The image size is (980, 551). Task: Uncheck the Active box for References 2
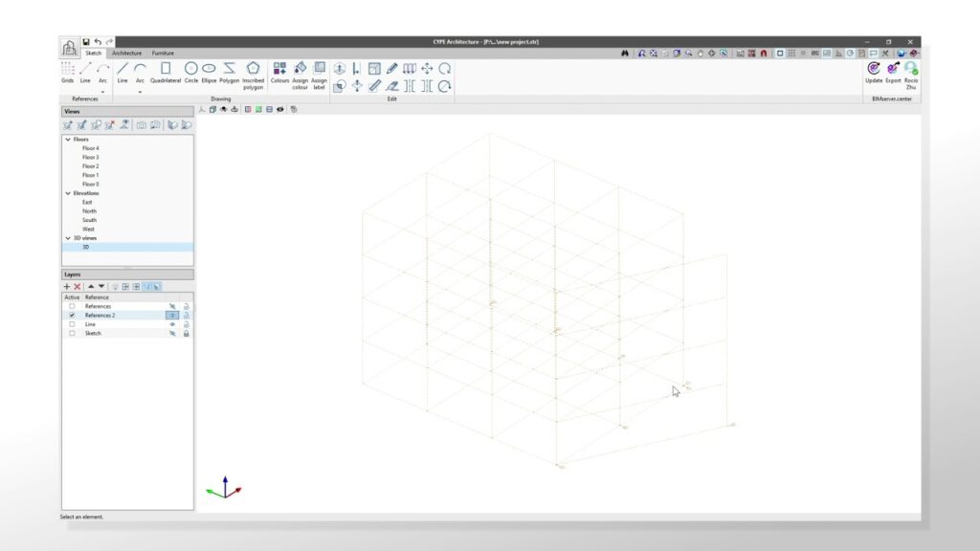click(x=72, y=315)
